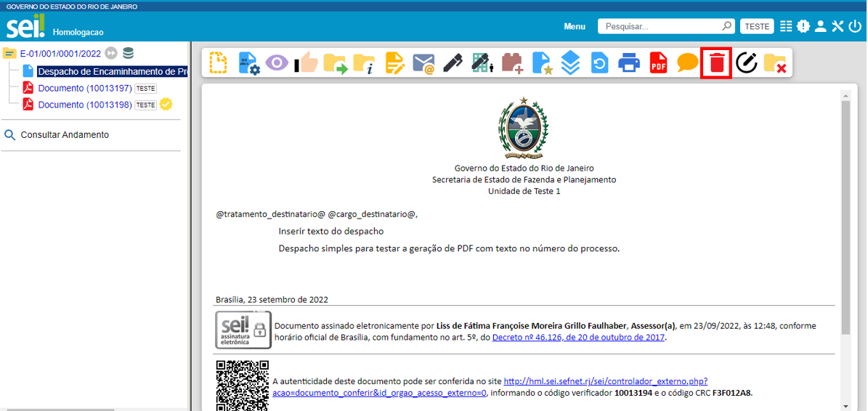Click the blue printer icon

pos(628,63)
